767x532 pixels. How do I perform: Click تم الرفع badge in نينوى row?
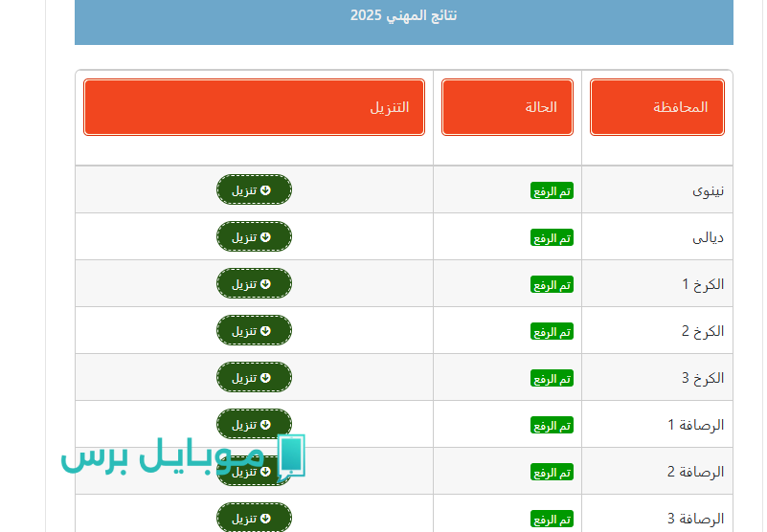[x=552, y=190]
